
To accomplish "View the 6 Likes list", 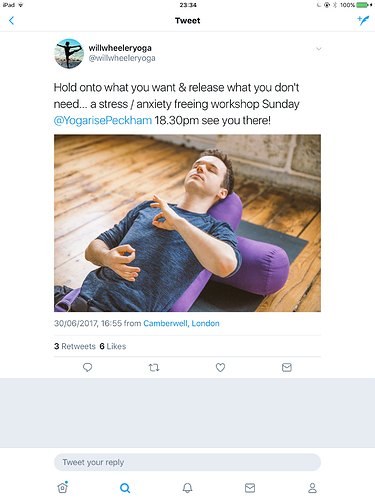I will (113, 346).
